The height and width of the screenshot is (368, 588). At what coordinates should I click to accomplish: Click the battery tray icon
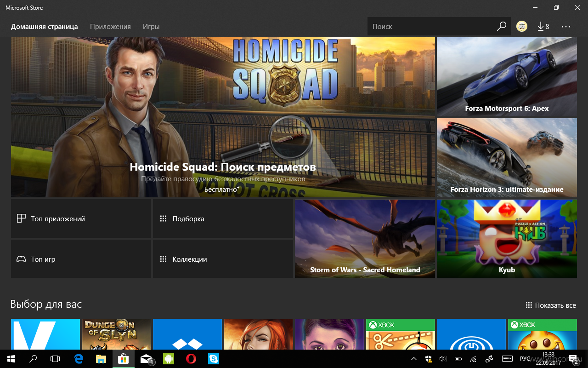click(x=458, y=359)
